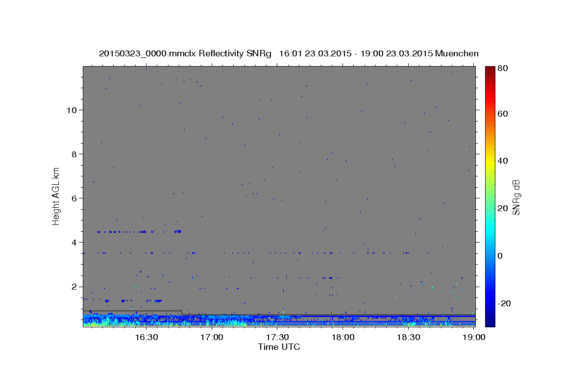Click the plot title text starting '20150323_0000.mmclx'

[x=289, y=53]
